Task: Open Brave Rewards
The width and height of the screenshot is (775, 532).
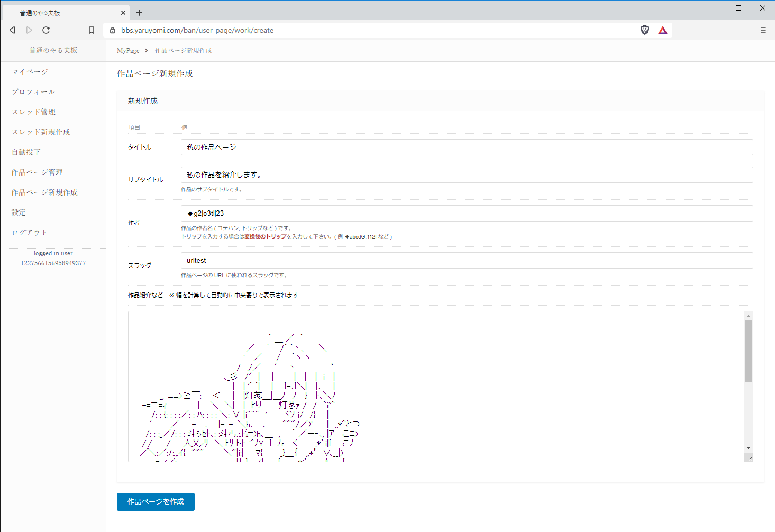Action: coord(662,30)
